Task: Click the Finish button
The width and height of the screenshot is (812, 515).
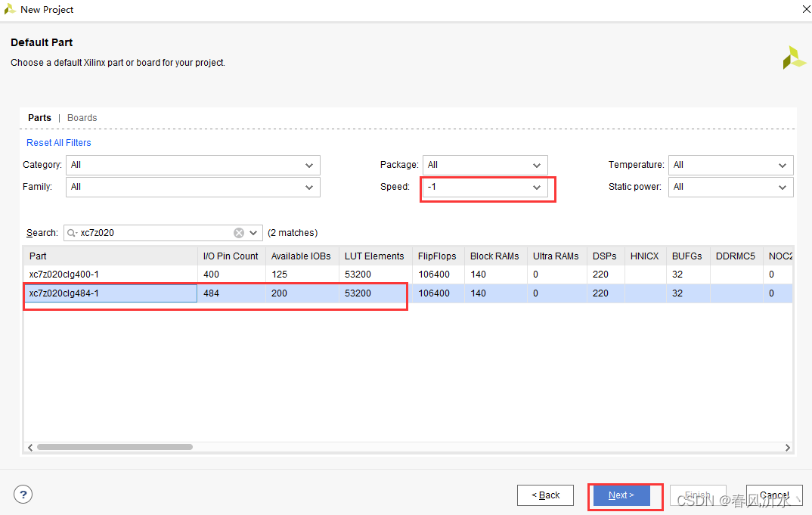Action: click(698, 495)
